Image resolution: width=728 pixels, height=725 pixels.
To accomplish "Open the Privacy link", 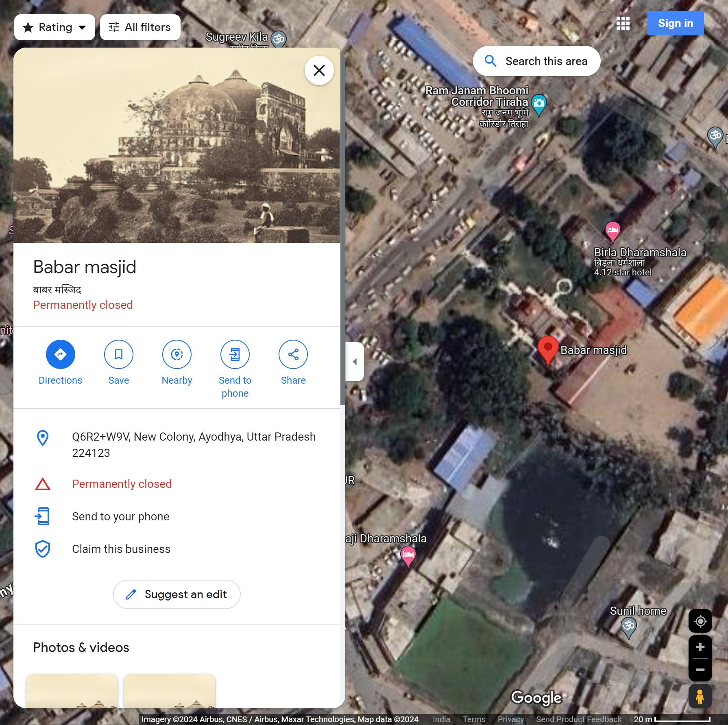I will click(x=510, y=719).
